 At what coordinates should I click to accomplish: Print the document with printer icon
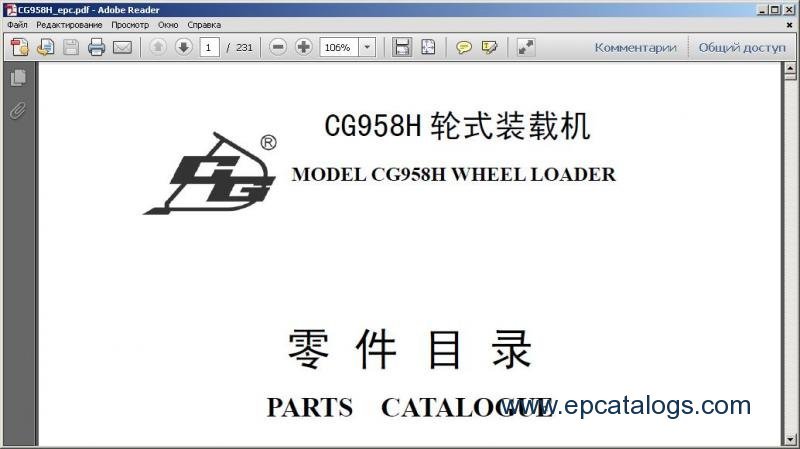click(96, 47)
